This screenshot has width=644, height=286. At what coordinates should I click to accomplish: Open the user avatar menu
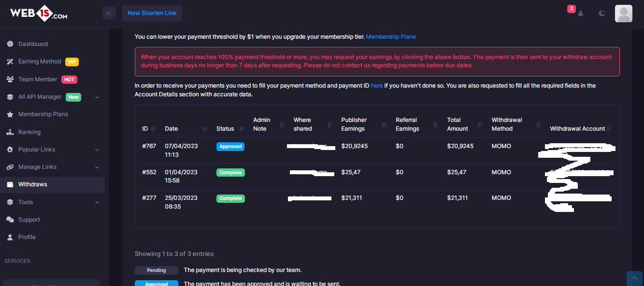[x=623, y=14]
